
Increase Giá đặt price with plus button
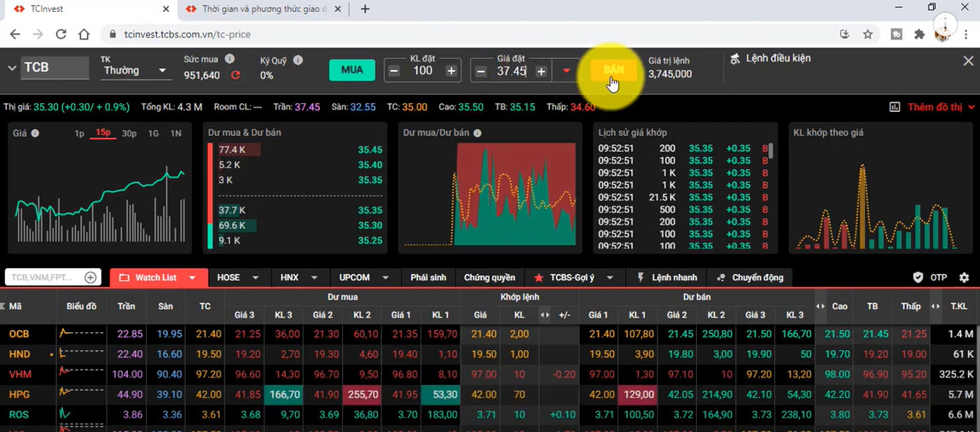(x=542, y=71)
